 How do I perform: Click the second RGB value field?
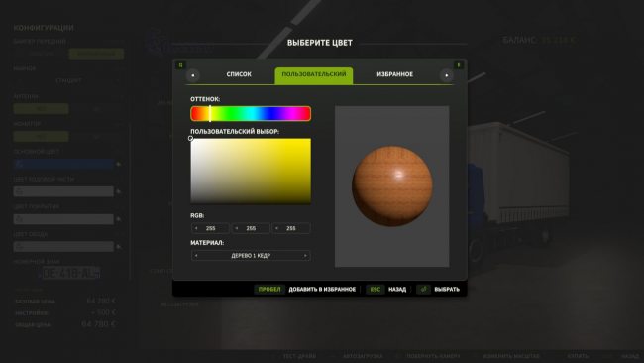tap(251, 228)
